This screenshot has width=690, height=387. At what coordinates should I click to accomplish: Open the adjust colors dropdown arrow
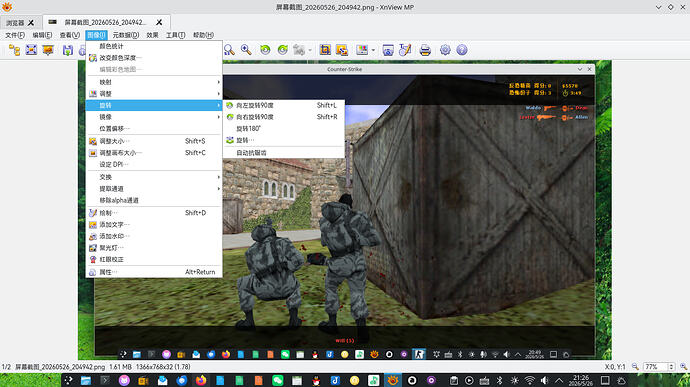[373, 50]
